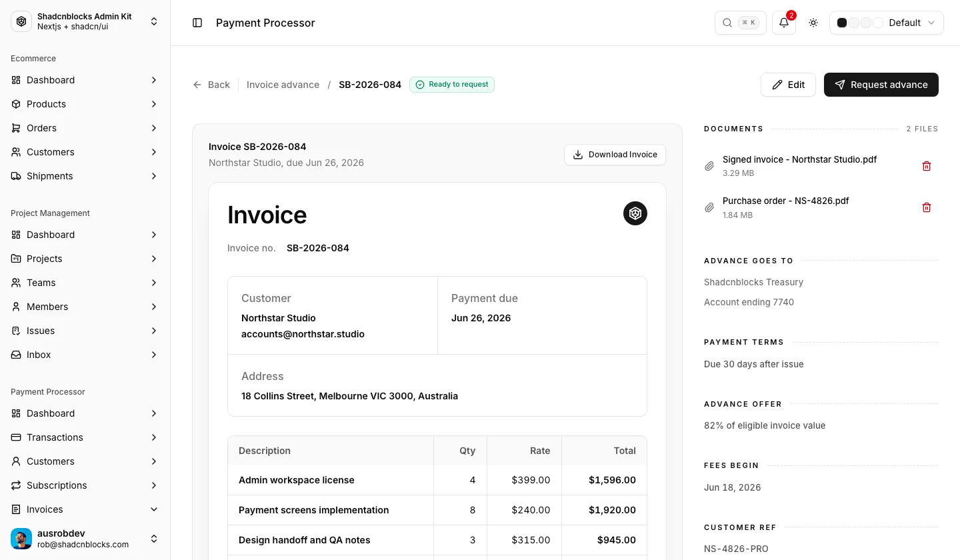Click the fees begin date 'Jun 18, 2026'

click(x=732, y=487)
